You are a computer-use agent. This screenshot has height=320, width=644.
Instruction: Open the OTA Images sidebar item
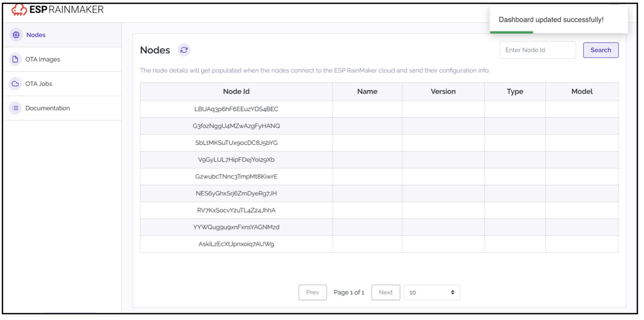[62, 59]
